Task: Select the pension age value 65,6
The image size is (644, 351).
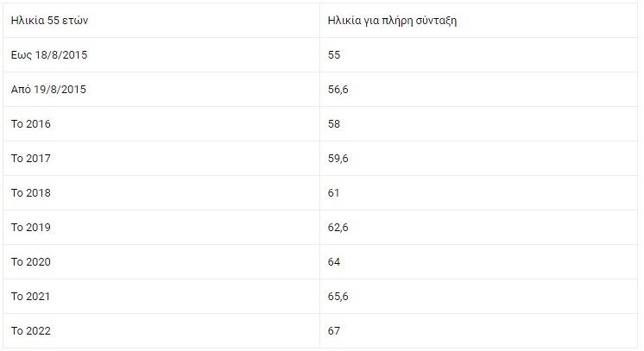Action: pos(338,297)
